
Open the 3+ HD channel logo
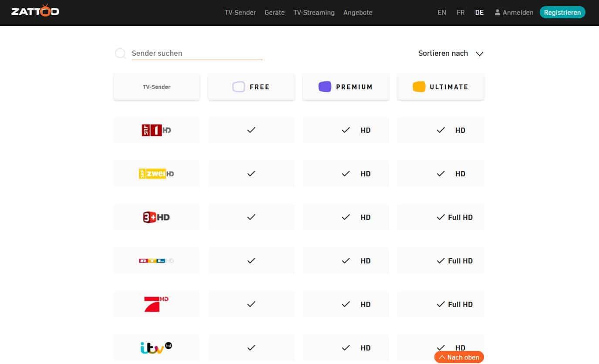[156, 217]
